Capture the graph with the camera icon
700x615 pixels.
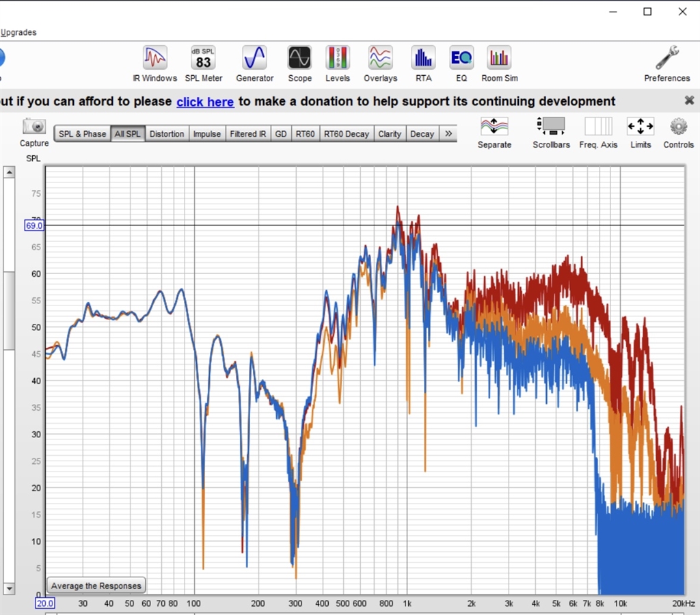[34, 133]
